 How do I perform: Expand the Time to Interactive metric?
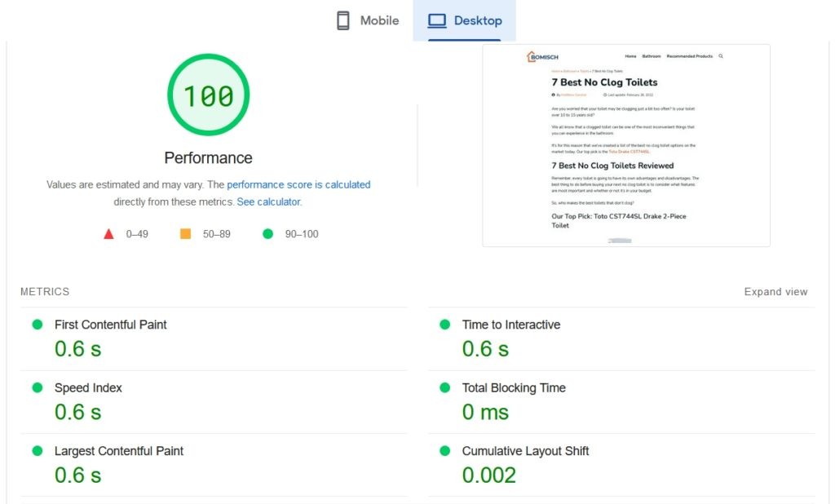[x=510, y=325]
